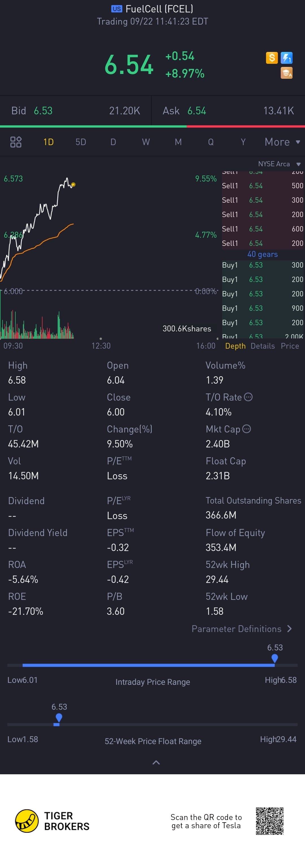
Task: Switch to the weekly W chart
Action: coord(146,142)
